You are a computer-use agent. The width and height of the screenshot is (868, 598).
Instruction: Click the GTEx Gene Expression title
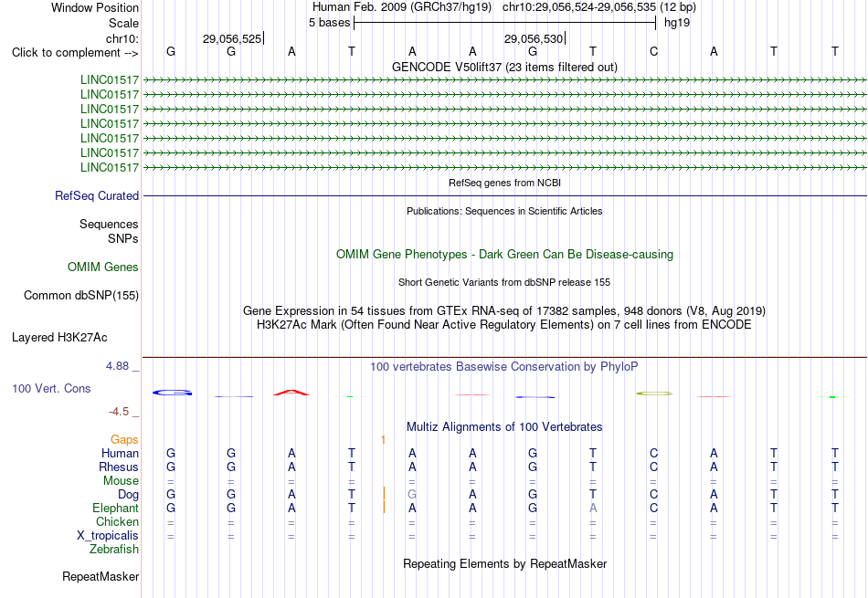coord(504,311)
